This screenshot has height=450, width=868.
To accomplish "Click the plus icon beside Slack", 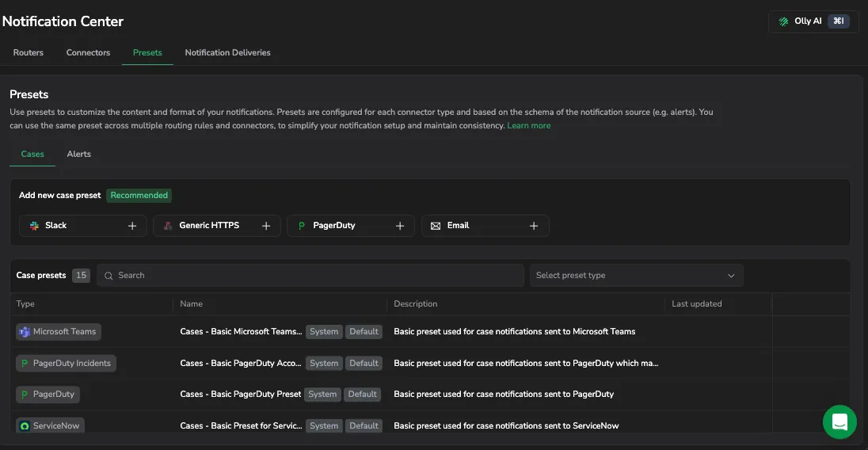I will (132, 226).
